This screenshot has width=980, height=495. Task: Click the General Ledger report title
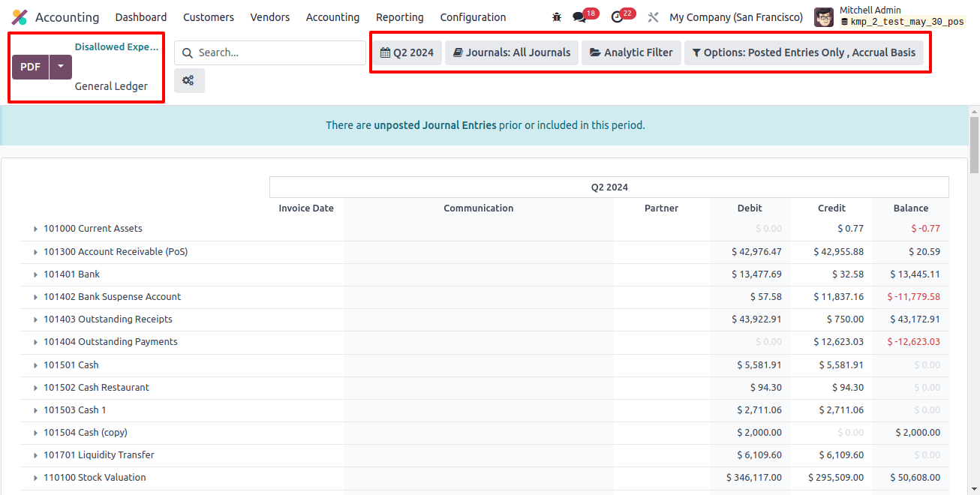tap(111, 86)
